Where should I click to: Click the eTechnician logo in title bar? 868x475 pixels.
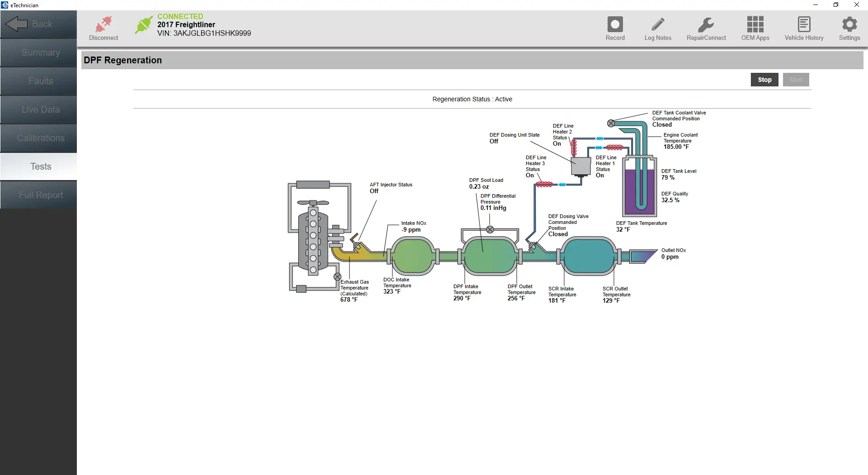[5, 5]
